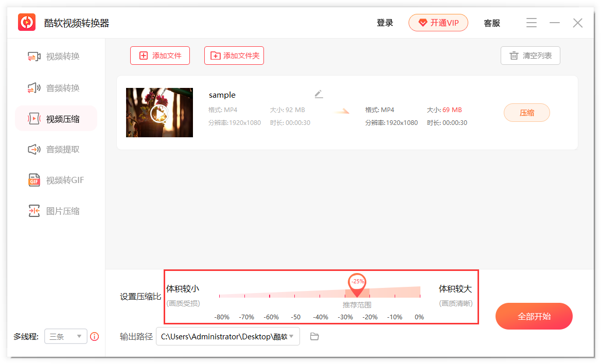The height and width of the screenshot is (364, 601).
Task: Play the sample video thumbnail
Action: click(x=159, y=114)
